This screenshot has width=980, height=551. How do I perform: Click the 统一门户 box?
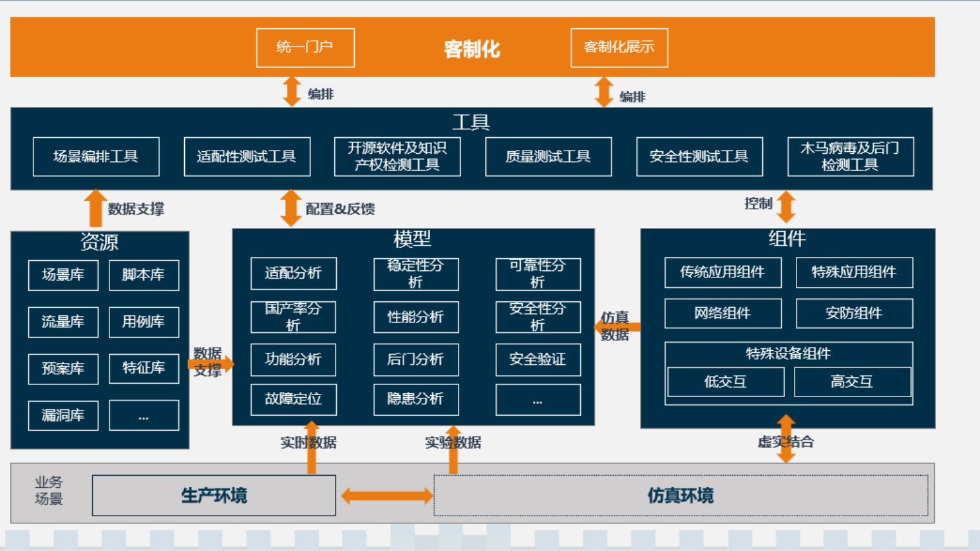click(x=305, y=48)
